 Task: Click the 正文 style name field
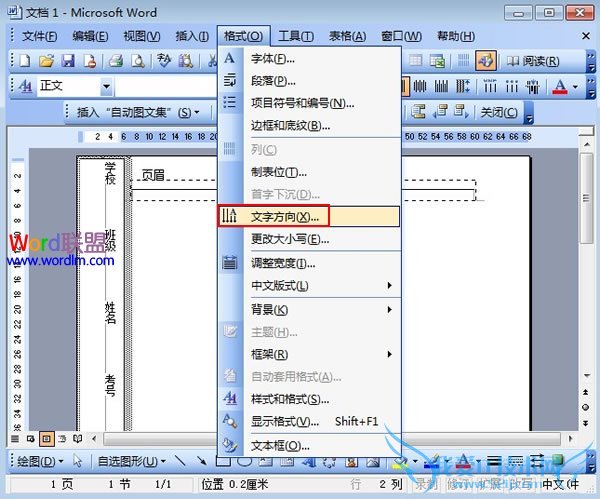point(69,86)
